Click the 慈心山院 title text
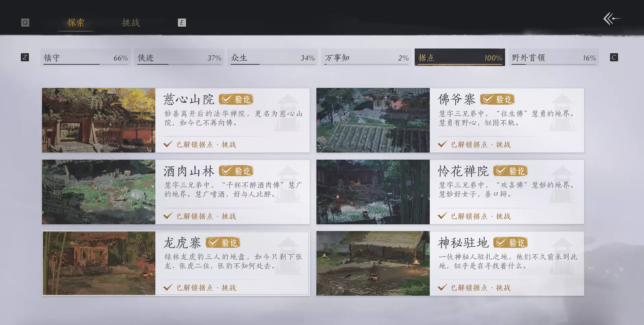Viewport: 644px width, 325px height. [x=189, y=99]
